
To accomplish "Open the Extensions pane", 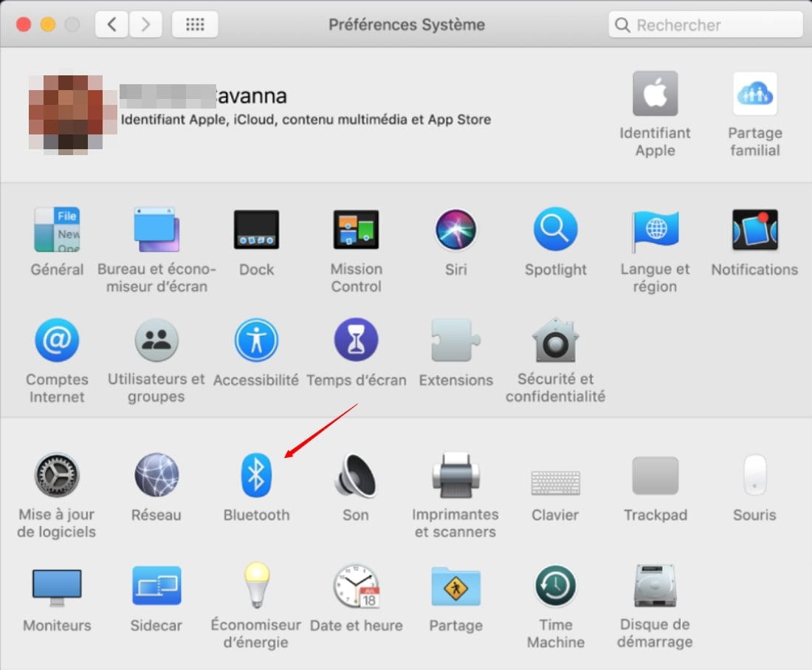I will click(x=455, y=340).
